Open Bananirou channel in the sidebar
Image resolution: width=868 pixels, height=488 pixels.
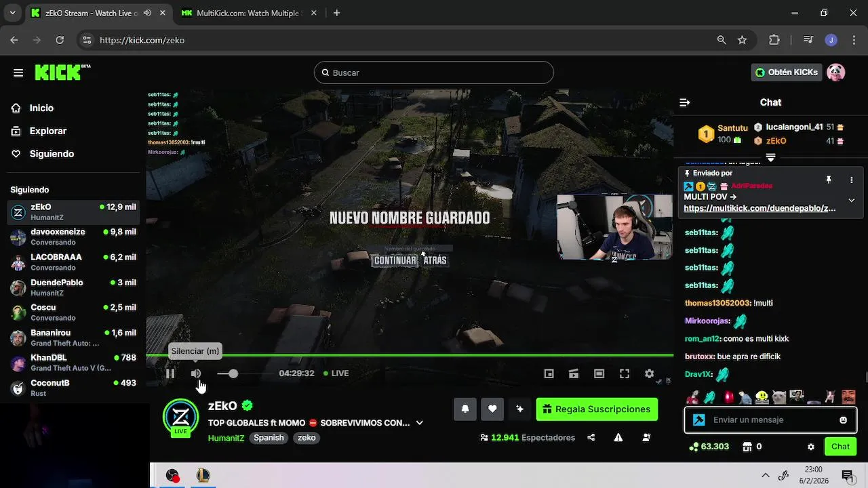pos(73,338)
